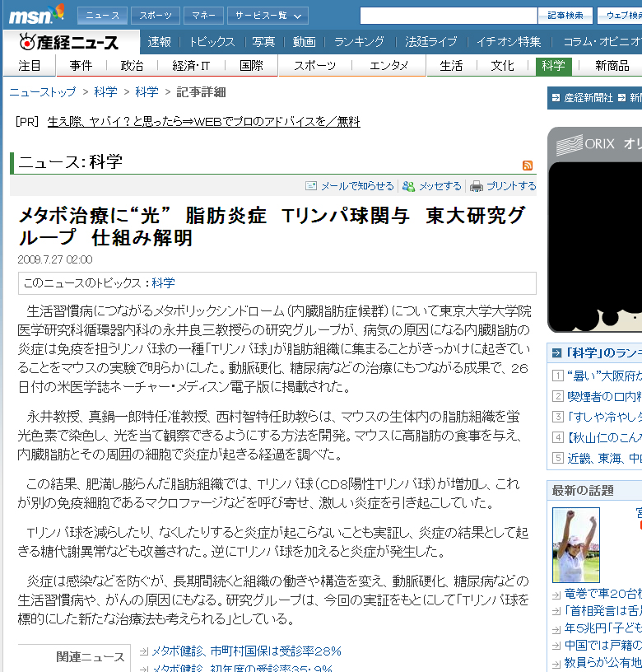Open the ニューストップ breadcrumb link
Image resolution: width=642 pixels, height=672 pixels.
coord(42,92)
